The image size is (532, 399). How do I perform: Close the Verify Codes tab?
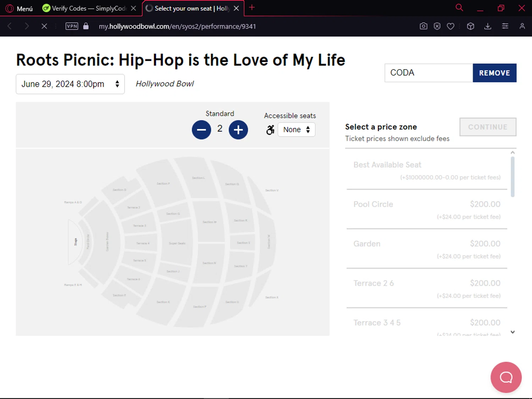click(x=133, y=8)
